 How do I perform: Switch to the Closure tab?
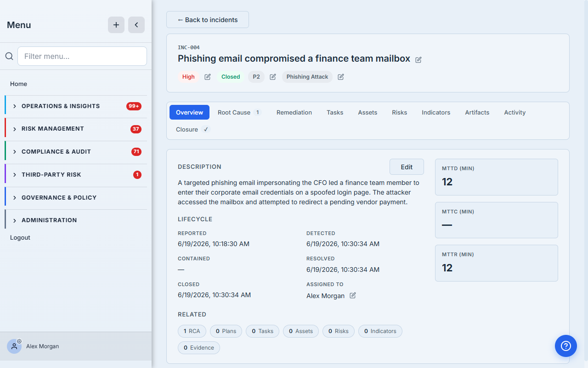(192, 129)
